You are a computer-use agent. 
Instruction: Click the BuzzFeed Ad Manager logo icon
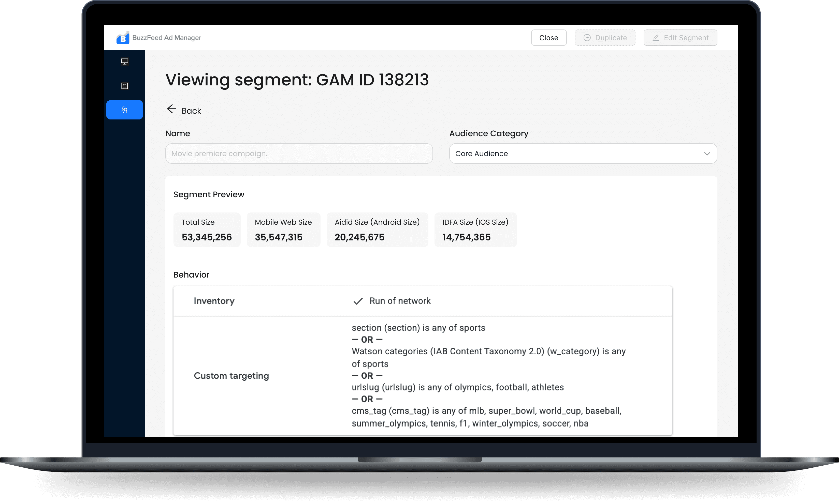(x=123, y=38)
